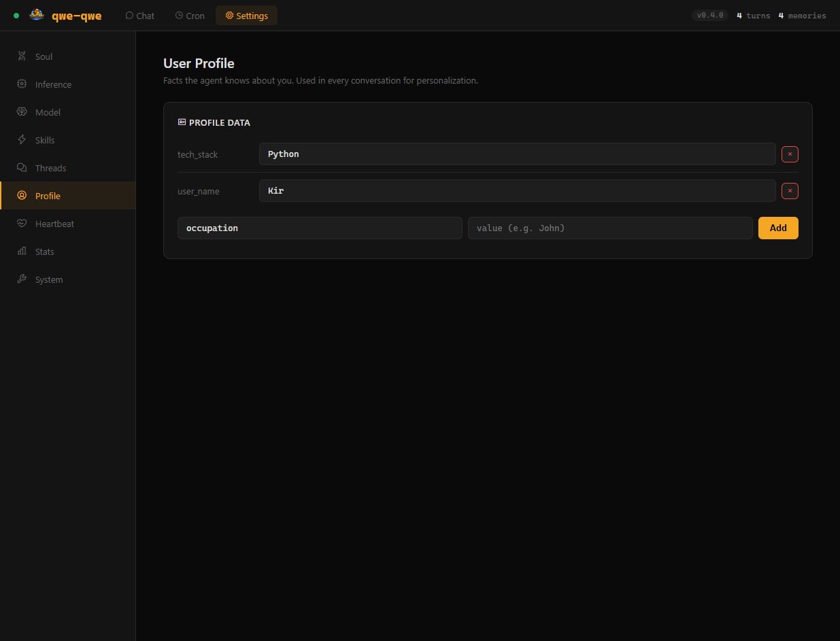Go to the Model settings section
Viewport: 840px width, 641px height.
pyautogui.click(x=68, y=112)
